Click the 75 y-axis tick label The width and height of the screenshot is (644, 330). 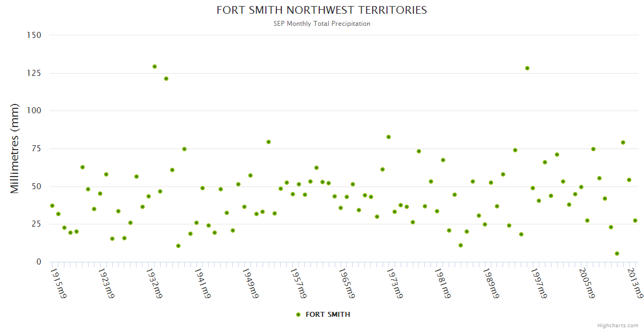tap(36, 148)
